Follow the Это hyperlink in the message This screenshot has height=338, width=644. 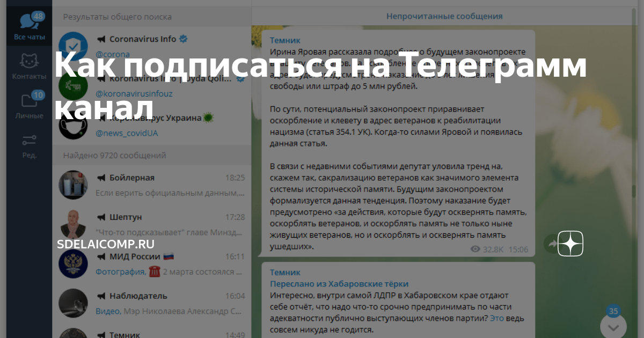click(497, 318)
